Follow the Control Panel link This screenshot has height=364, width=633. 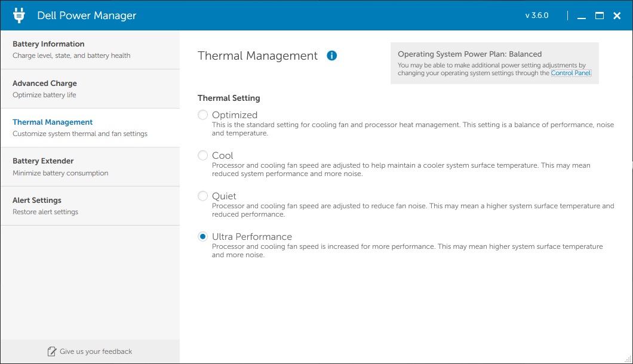[x=571, y=73]
